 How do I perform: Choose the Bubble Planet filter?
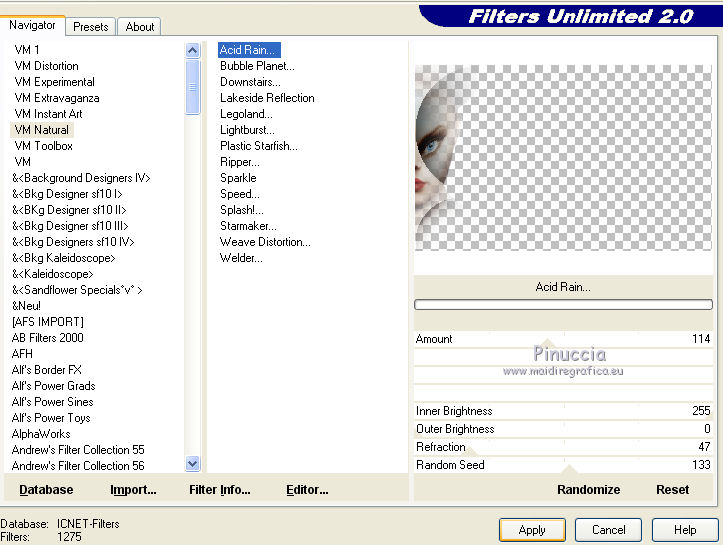257,66
